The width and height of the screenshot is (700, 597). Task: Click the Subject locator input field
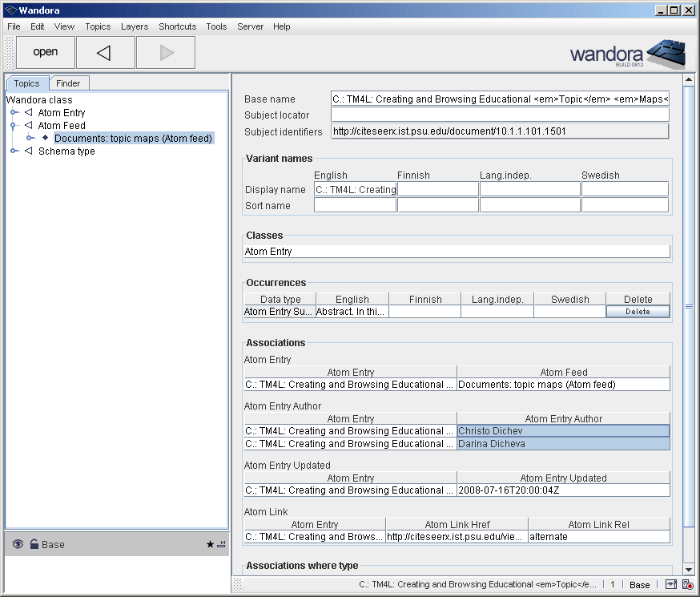500,115
